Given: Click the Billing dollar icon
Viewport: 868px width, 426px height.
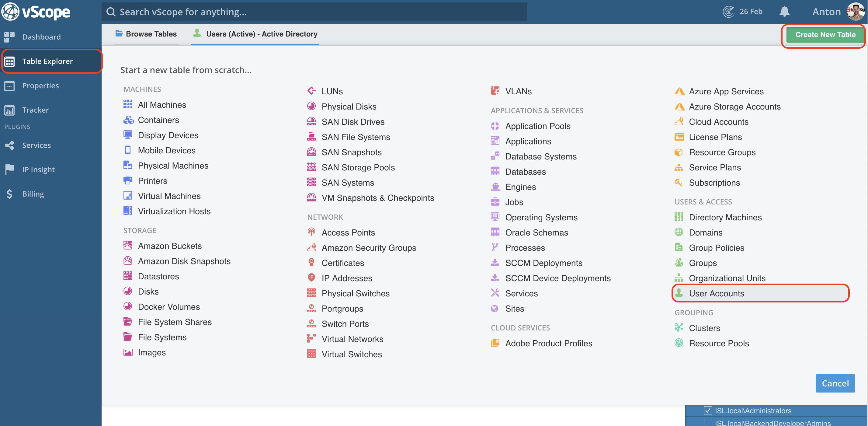Looking at the screenshot, I should point(9,194).
